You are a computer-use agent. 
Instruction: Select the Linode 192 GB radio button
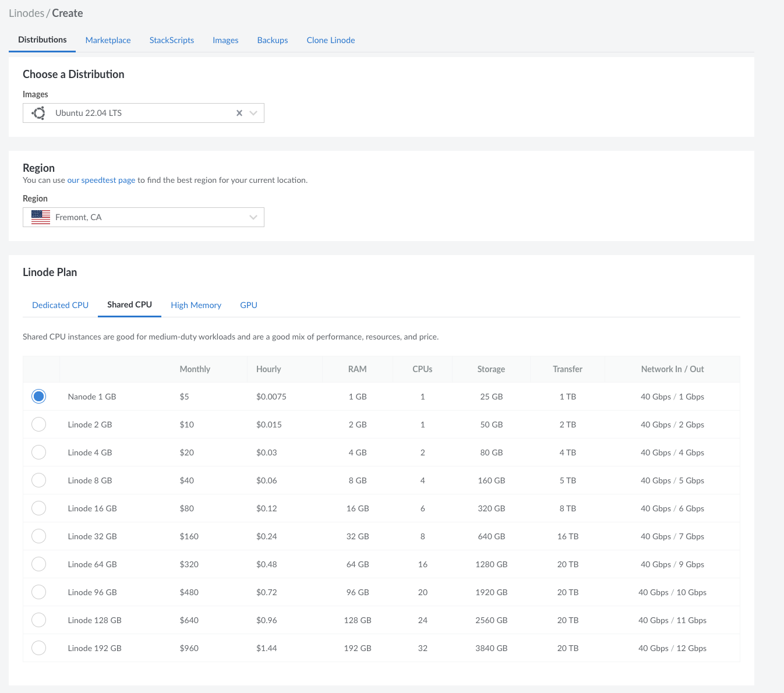tap(39, 648)
